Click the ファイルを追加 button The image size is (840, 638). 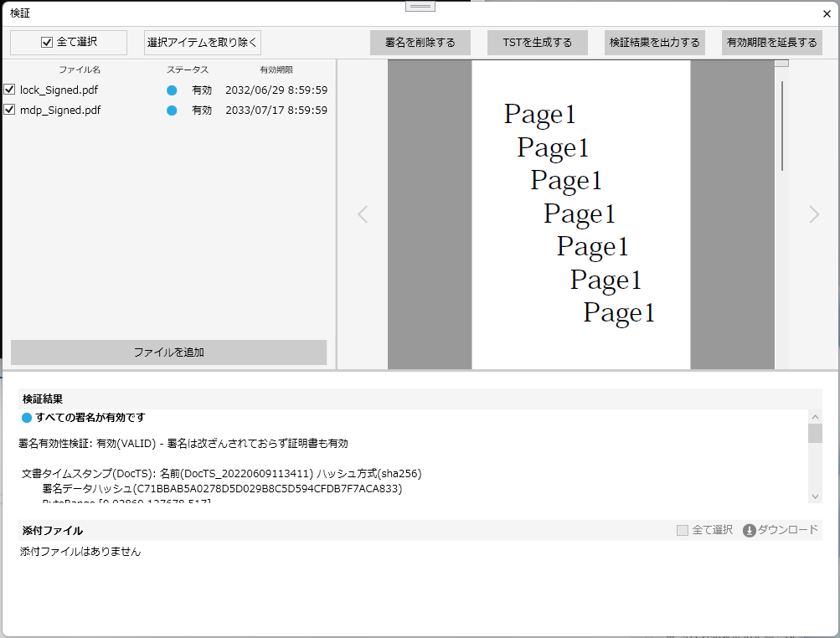point(168,352)
